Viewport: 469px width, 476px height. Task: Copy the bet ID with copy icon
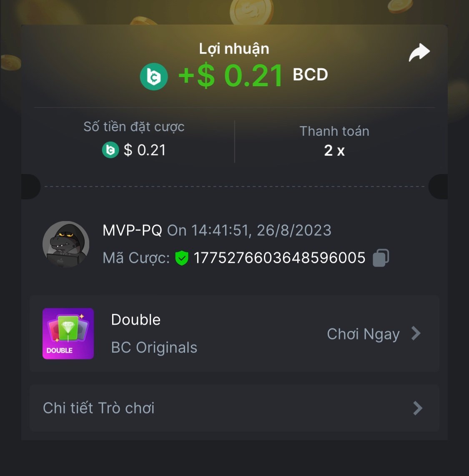tap(381, 258)
